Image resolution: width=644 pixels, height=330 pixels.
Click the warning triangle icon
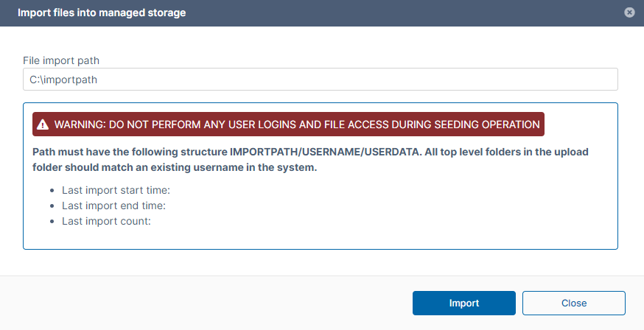click(43, 124)
